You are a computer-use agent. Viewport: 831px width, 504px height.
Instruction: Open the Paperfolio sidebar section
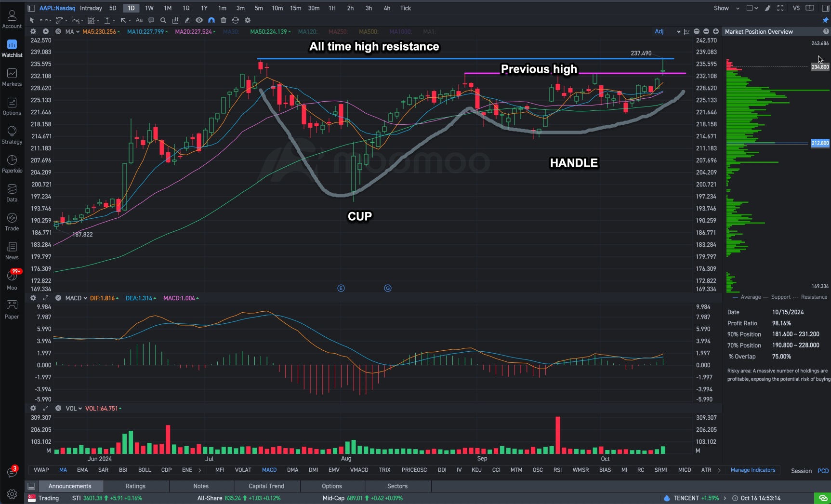(x=12, y=164)
